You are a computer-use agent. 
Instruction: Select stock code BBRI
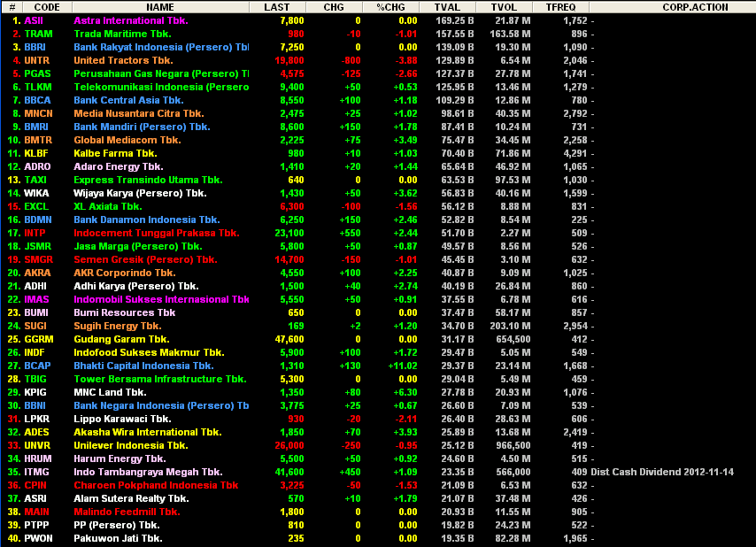point(35,47)
